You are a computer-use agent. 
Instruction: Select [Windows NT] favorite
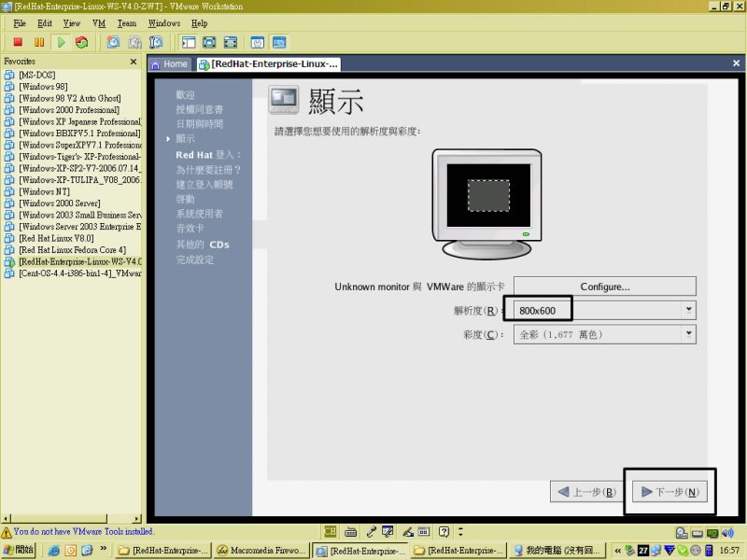click(x=44, y=192)
